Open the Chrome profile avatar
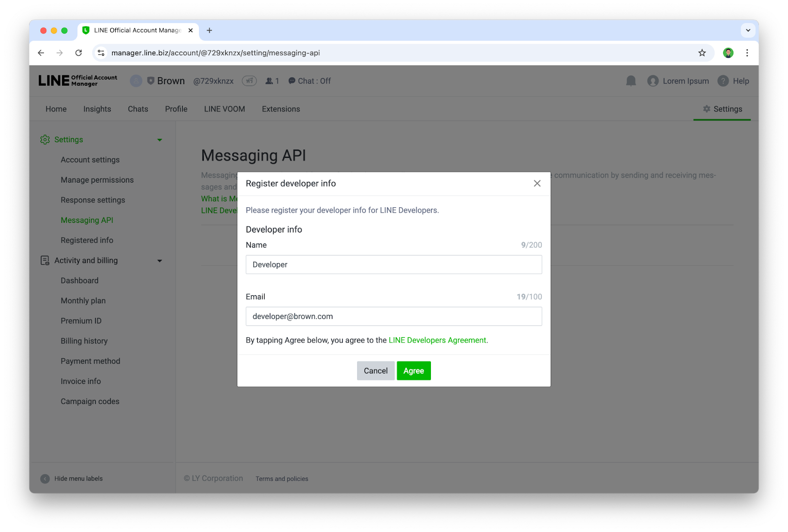This screenshot has width=788, height=532. (728, 53)
